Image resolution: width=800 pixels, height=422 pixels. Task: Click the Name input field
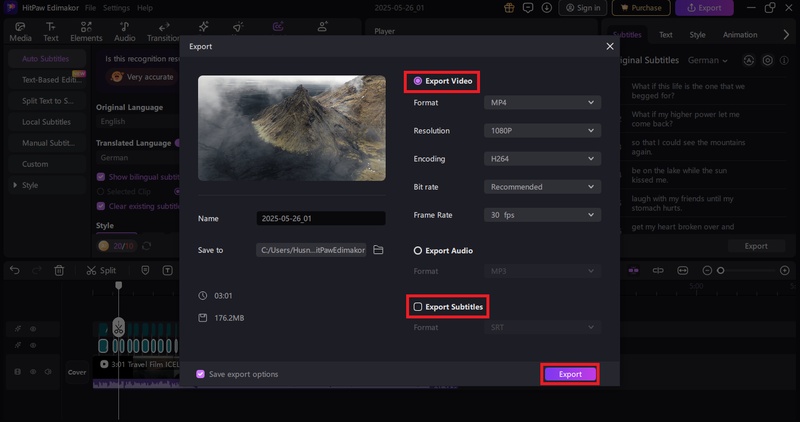321,218
